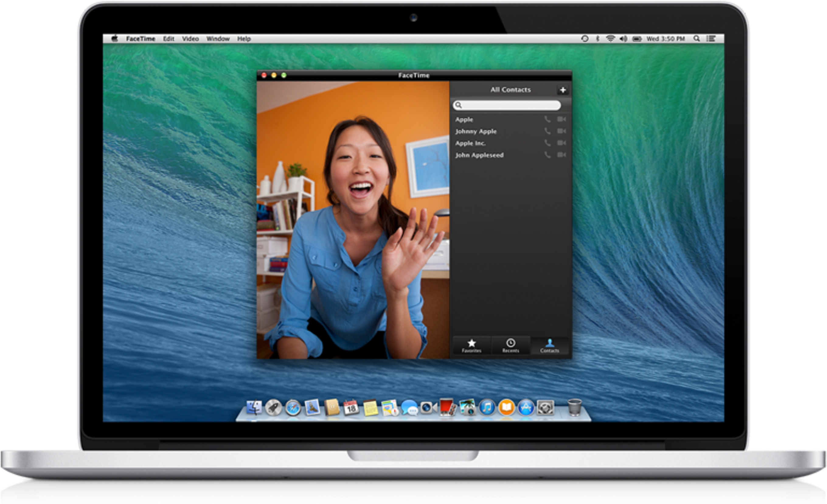
Task: Open Launchpad from the Dock
Action: (x=273, y=407)
